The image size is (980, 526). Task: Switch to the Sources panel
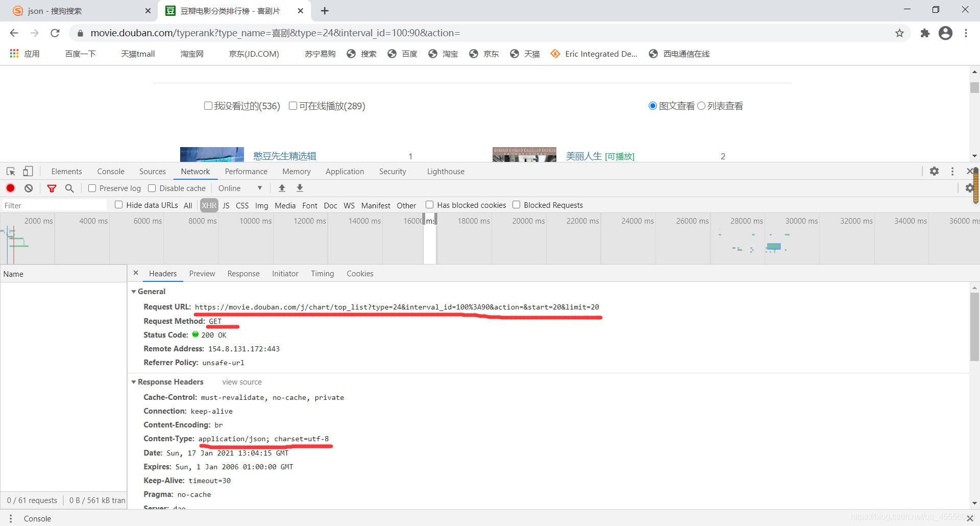(153, 172)
